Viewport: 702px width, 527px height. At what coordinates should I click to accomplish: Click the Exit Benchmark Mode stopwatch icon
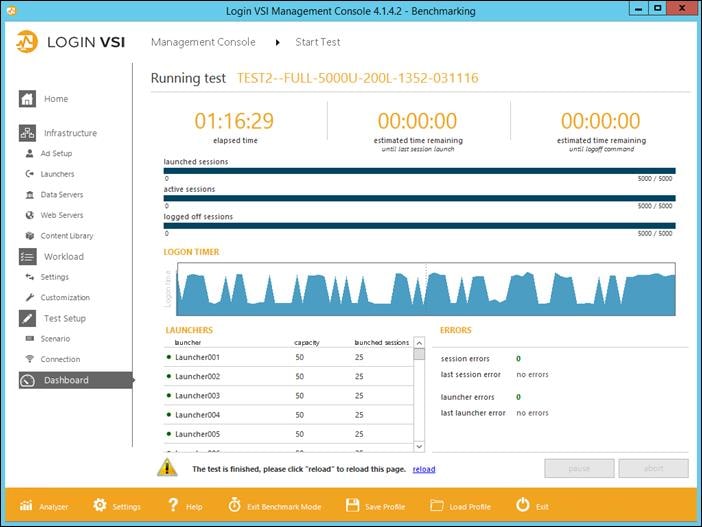pyautogui.click(x=234, y=505)
